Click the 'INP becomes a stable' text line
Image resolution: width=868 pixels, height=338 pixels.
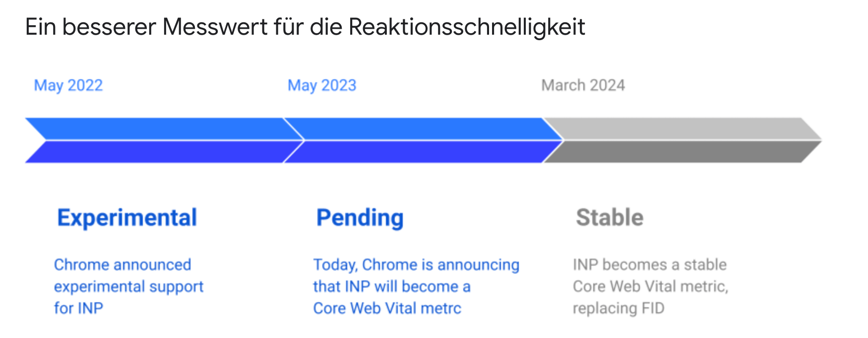(649, 265)
